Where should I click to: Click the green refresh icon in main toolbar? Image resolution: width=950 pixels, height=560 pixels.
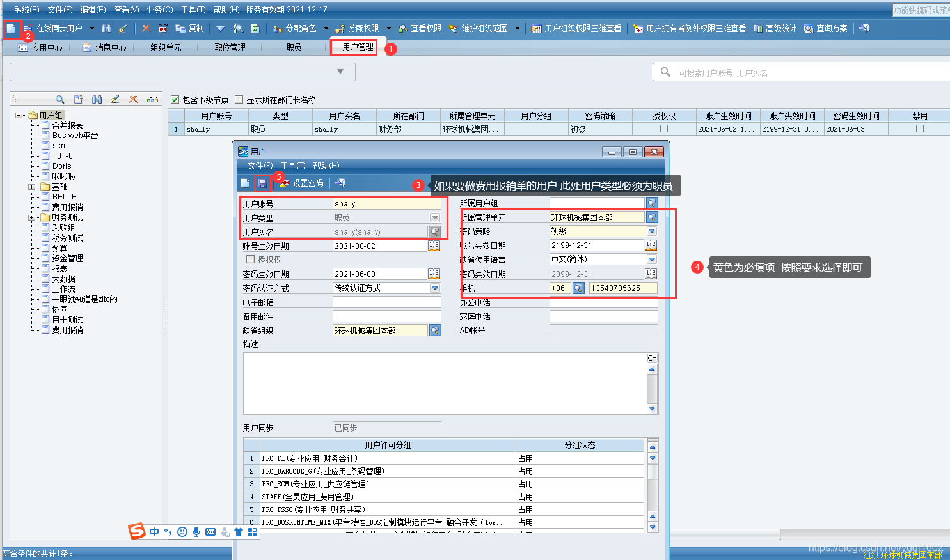[255, 28]
